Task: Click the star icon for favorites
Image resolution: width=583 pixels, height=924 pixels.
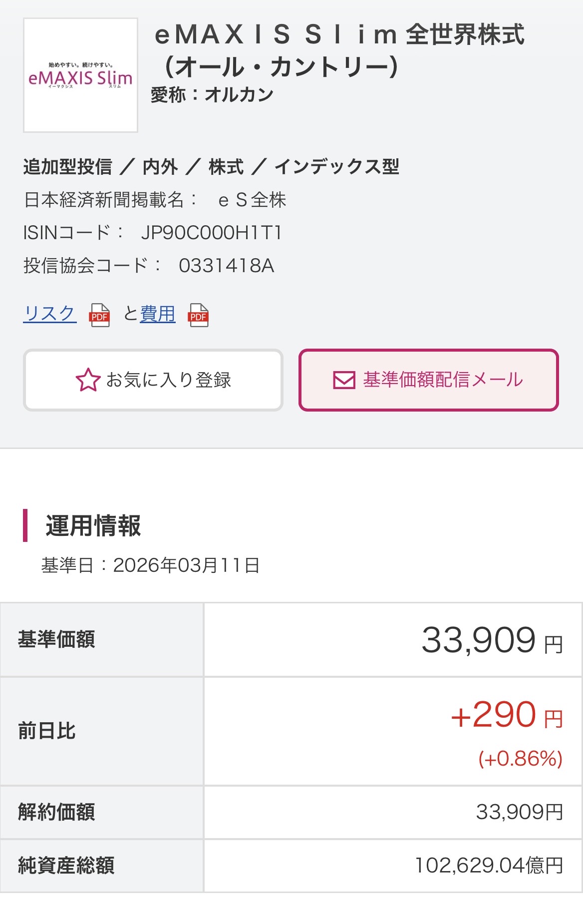Action: [x=88, y=380]
